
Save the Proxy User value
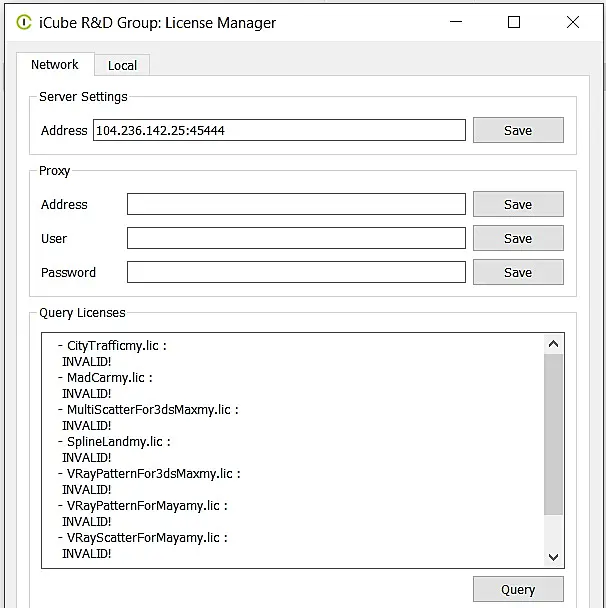tap(518, 238)
